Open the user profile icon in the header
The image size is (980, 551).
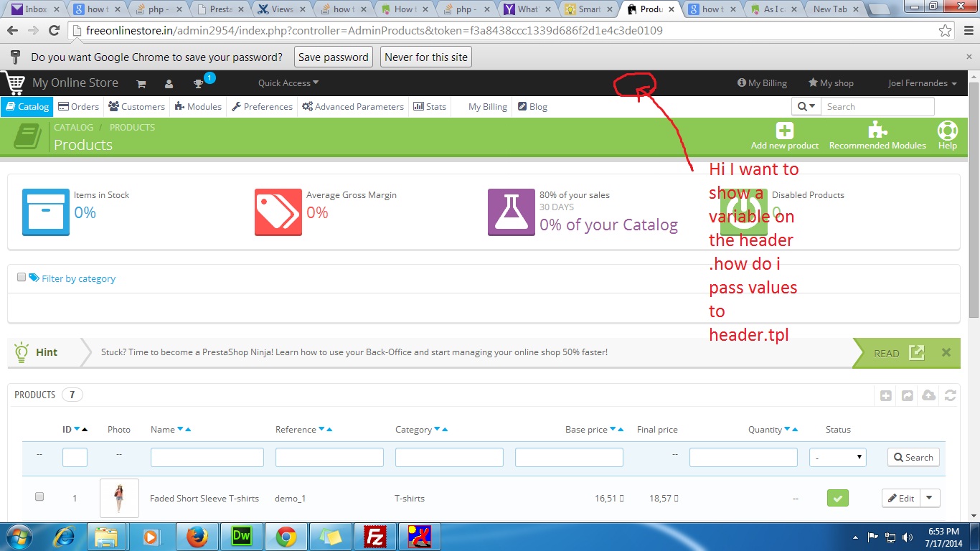click(169, 84)
